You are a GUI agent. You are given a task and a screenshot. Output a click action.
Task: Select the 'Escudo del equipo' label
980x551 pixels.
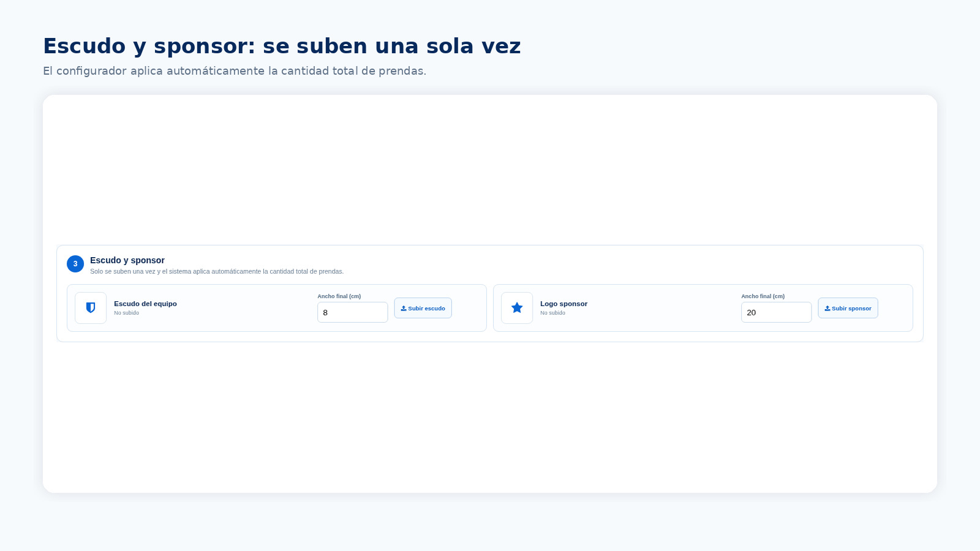coord(145,304)
